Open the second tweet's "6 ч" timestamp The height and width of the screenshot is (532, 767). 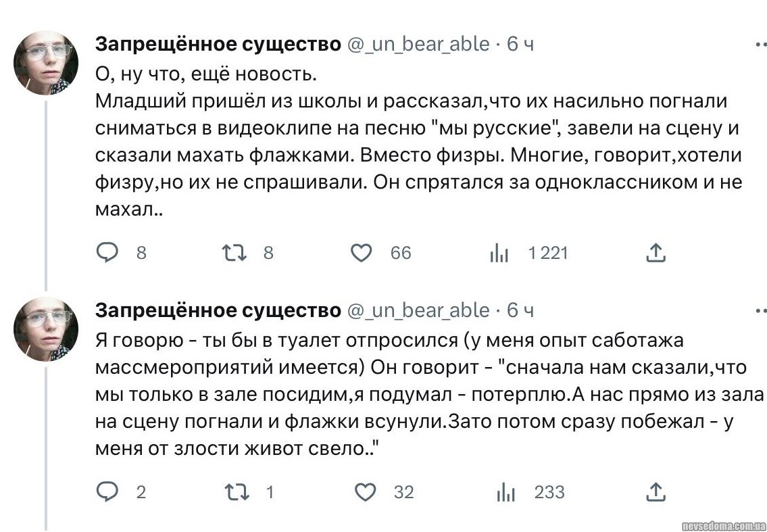[520, 310]
